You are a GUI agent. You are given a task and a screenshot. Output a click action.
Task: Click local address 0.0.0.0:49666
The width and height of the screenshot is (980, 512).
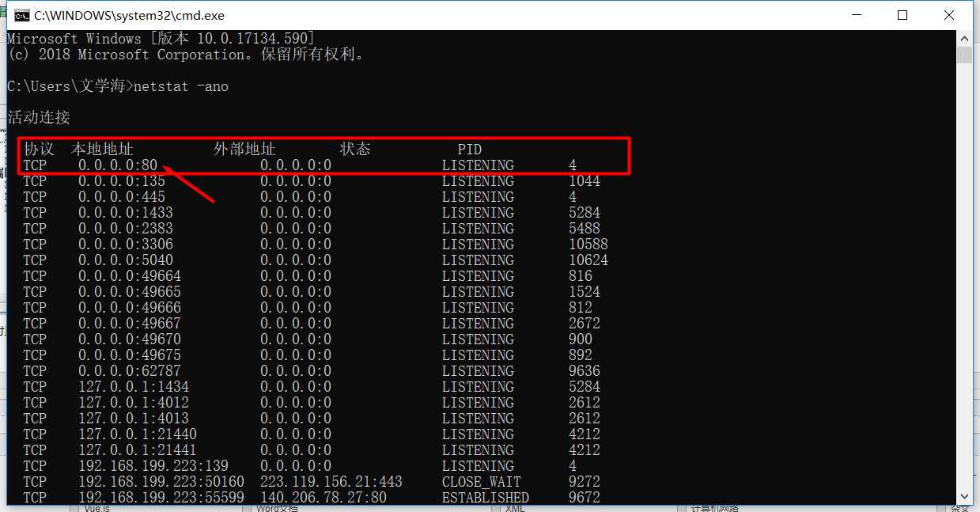pyautogui.click(x=130, y=308)
